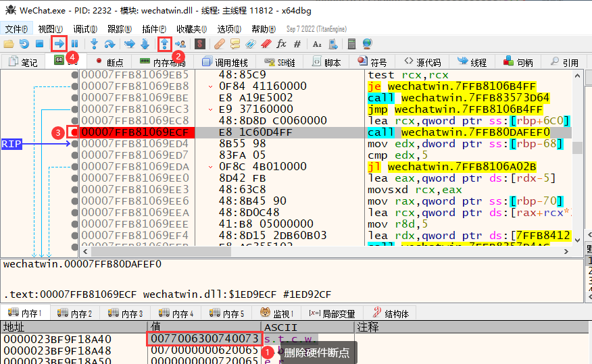The image size is (592, 364).
Task: Switch to the 句柄 tab
Action: pyautogui.click(x=518, y=62)
